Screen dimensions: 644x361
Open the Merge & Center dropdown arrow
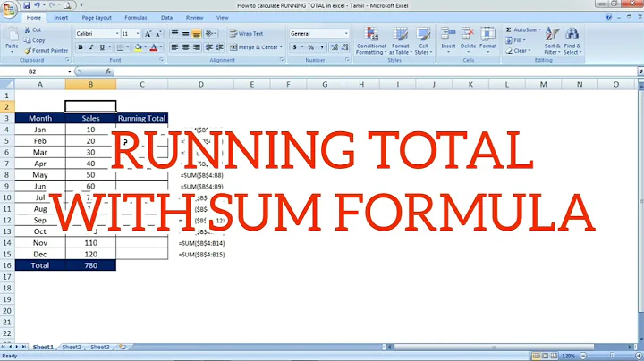pyautogui.click(x=282, y=47)
